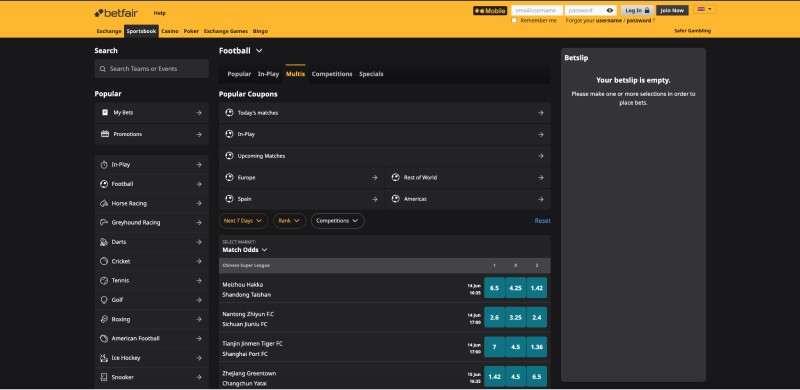The width and height of the screenshot is (800, 390).
Task: Click the Join Now button
Action: [x=672, y=10]
